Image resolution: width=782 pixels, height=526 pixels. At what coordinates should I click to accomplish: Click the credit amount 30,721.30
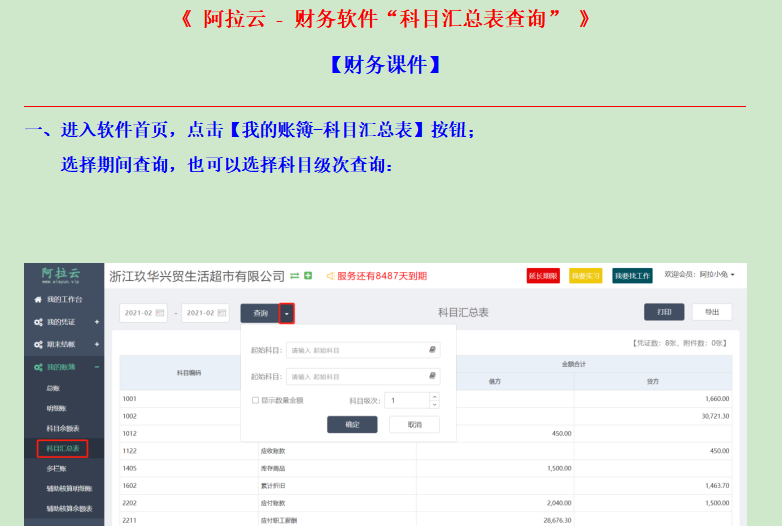pos(715,416)
